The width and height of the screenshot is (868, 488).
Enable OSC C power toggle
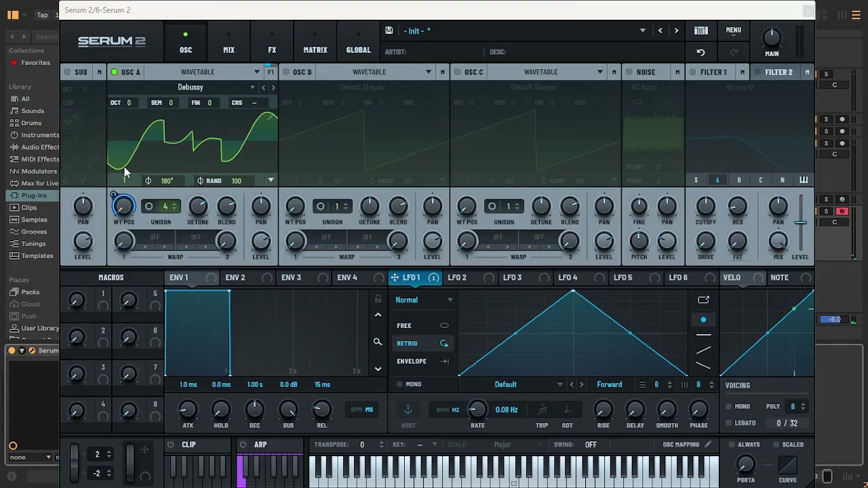point(457,72)
